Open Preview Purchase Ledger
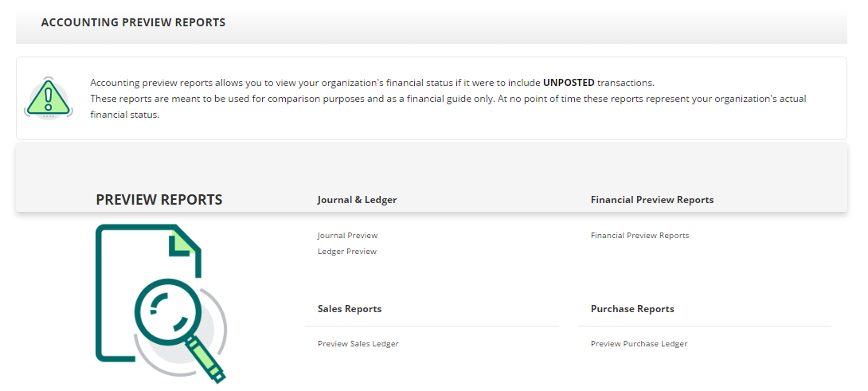 pyautogui.click(x=639, y=344)
